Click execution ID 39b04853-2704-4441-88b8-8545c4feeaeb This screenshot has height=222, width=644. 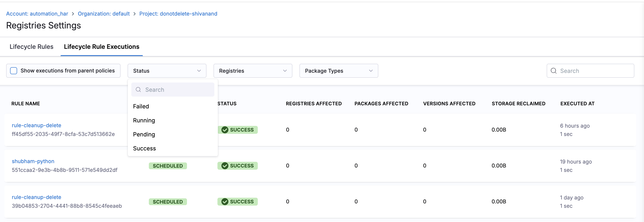click(67, 206)
